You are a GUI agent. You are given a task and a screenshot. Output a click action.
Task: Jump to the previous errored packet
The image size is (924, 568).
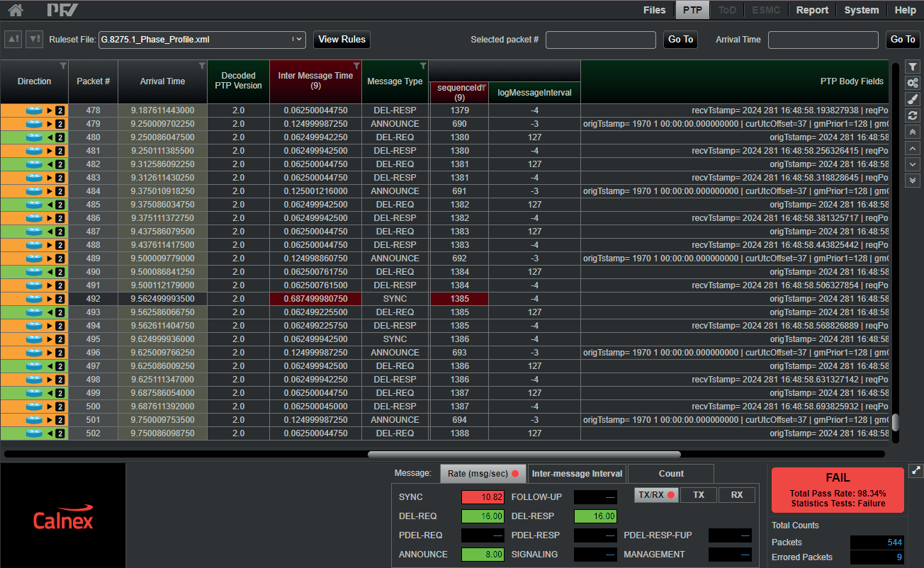(13, 40)
